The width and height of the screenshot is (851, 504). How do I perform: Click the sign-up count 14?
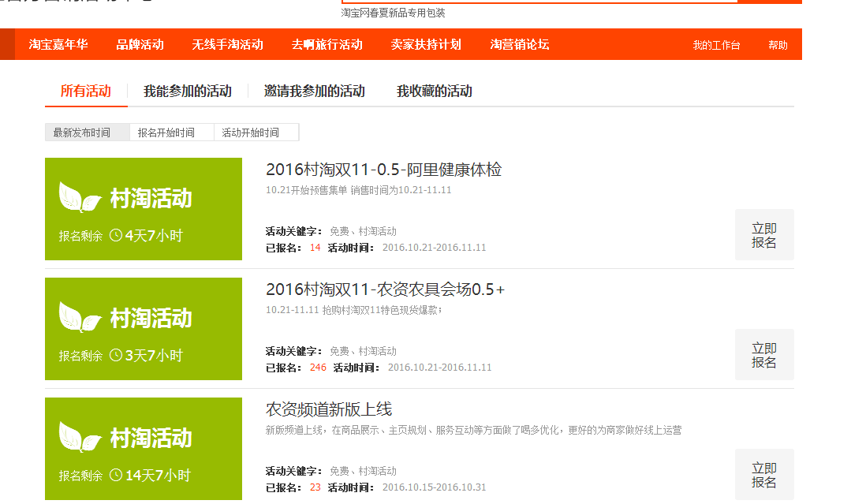[x=315, y=248]
